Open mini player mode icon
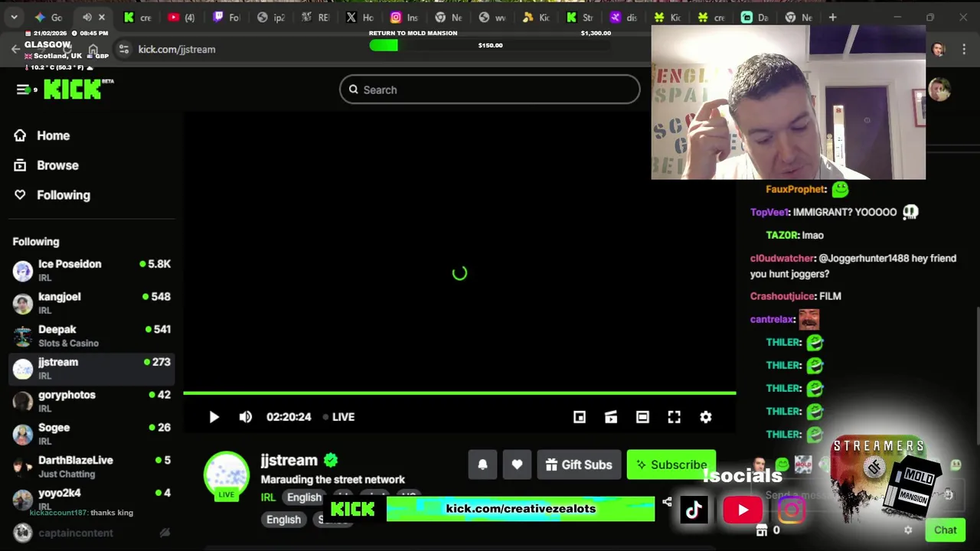The width and height of the screenshot is (980, 551). 580,417
